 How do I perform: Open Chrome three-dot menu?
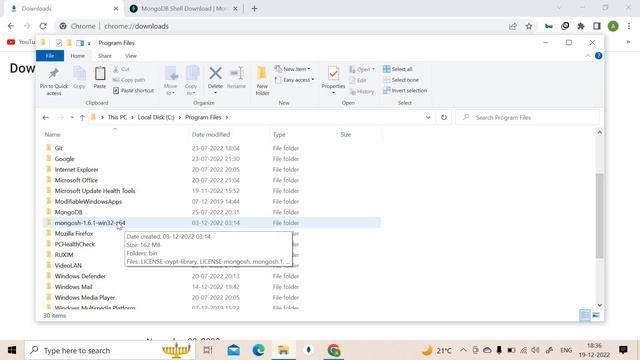[x=629, y=26]
